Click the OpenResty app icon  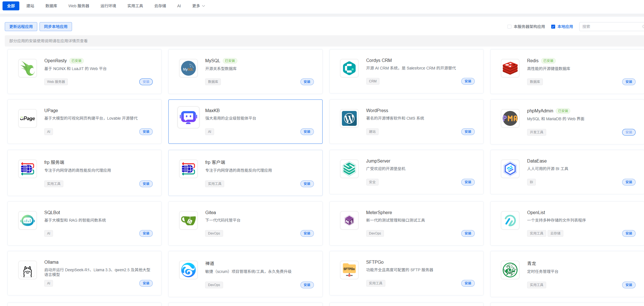27,68
